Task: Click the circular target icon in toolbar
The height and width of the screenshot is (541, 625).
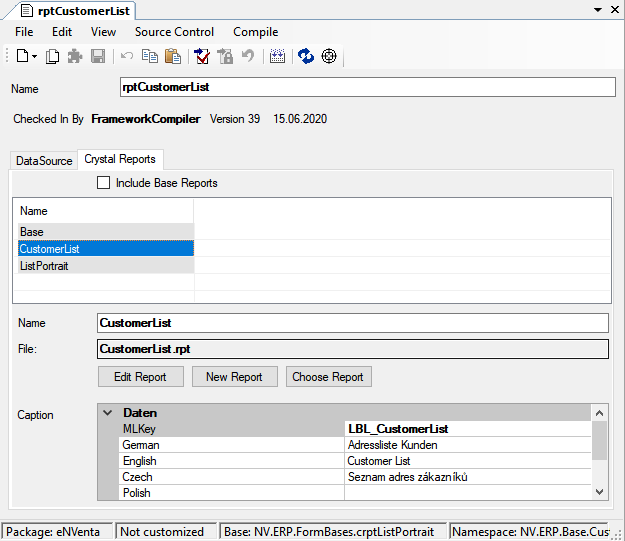Action: tap(329, 56)
